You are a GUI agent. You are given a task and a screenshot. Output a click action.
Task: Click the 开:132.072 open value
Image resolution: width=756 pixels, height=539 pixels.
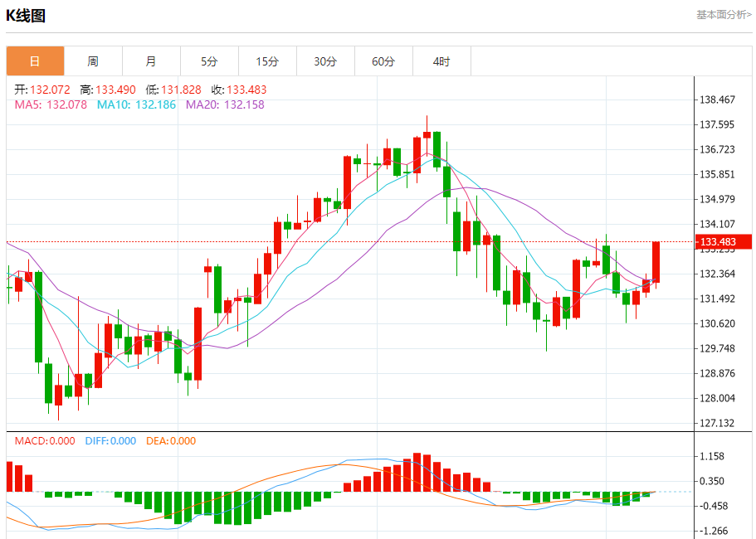42,90
